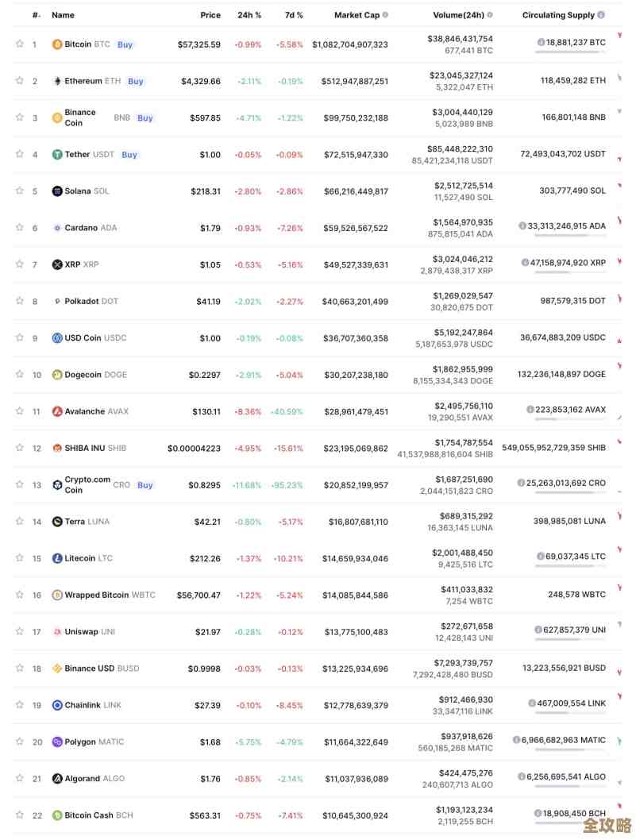Click the Buy button beside Crypto.com Coin
The image size is (636, 840).
(145, 485)
